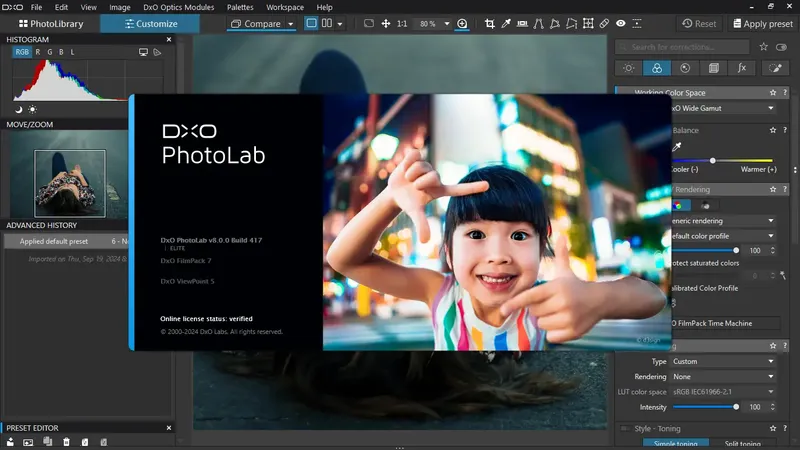Open the Light corrections sun icon tab
Viewport: 800px width, 450px height.
(628, 68)
